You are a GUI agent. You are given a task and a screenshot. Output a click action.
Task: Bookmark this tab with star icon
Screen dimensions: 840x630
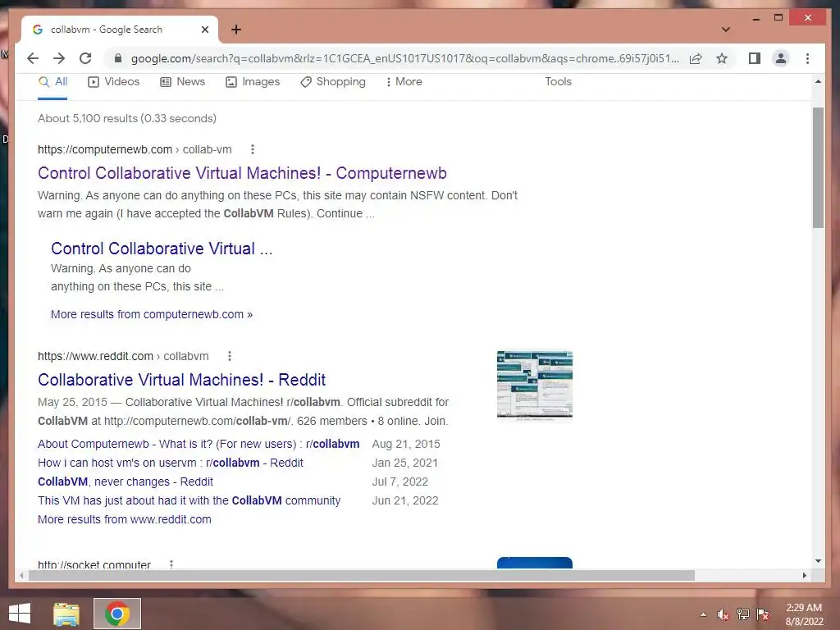722,58
